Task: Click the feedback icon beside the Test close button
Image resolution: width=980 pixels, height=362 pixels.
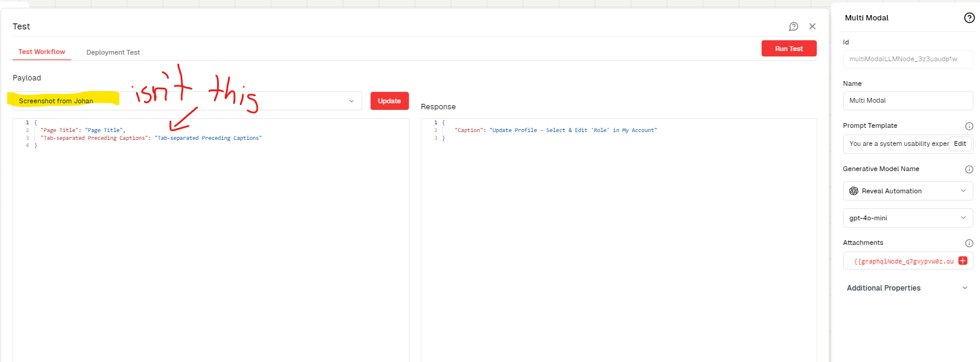Action: tap(793, 26)
